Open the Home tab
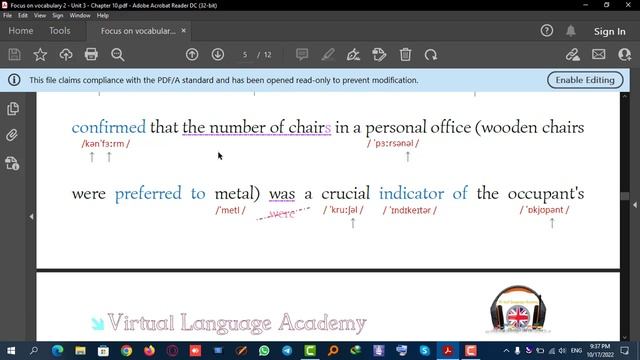Screen dimensions: 640x360 [x=21, y=31]
